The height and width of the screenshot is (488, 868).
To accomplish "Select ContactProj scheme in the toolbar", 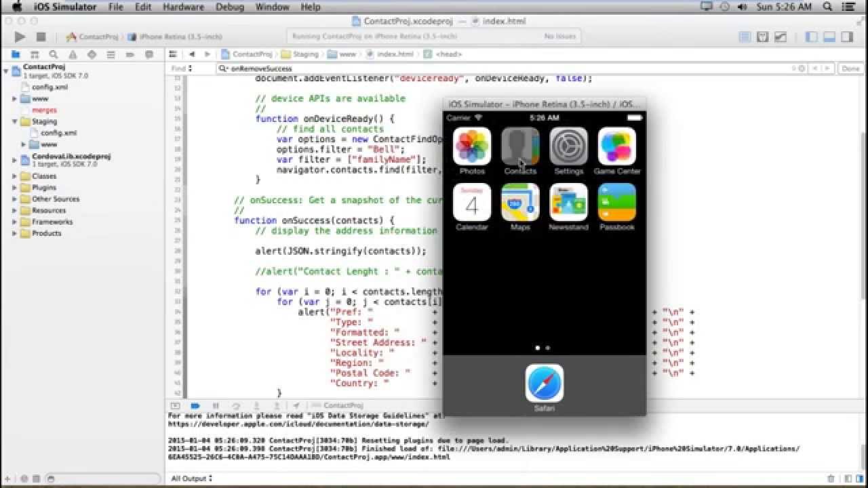I will click(x=92, y=37).
